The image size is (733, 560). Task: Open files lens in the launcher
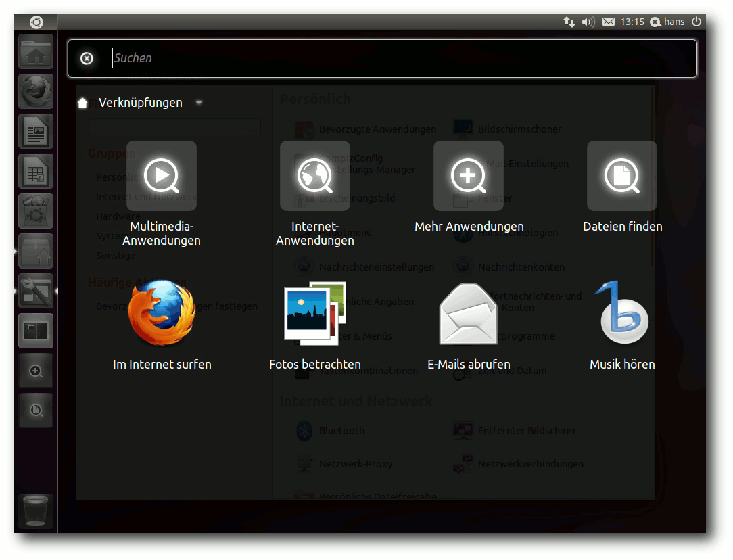point(36,411)
